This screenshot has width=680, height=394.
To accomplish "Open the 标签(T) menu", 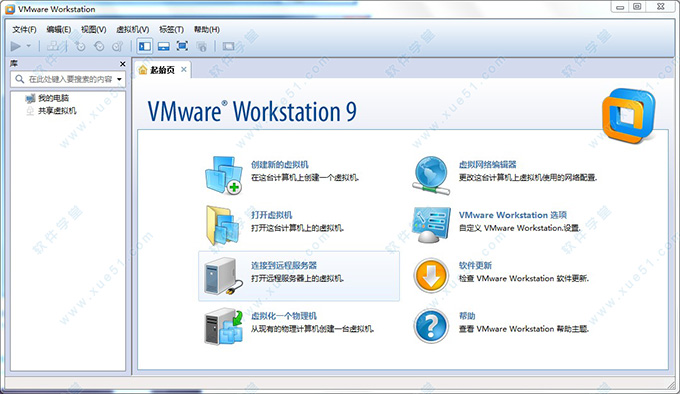I will [x=171, y=29].
